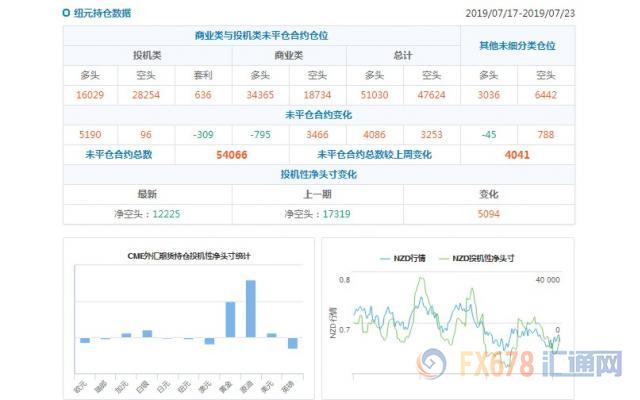The width and height of the screenshot is (640, 400).
Task: Click the value 51030
Action: click(375, 95)
